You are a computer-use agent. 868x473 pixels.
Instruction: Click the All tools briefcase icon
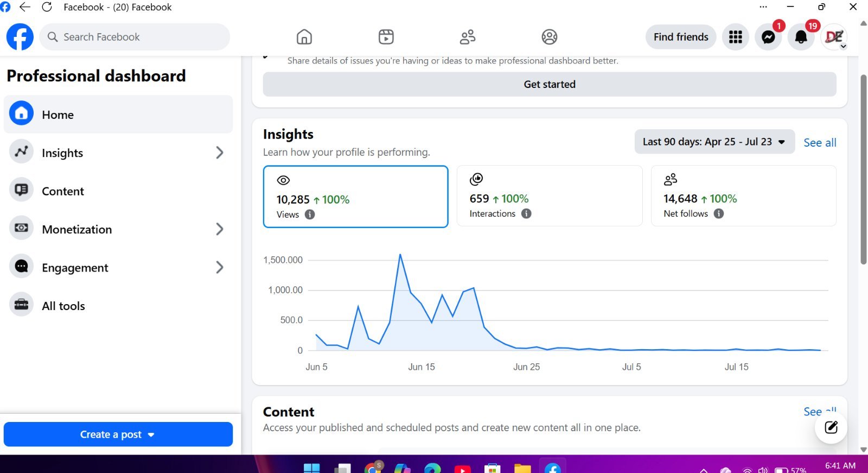pyautogui.click(x=21, y=305)
